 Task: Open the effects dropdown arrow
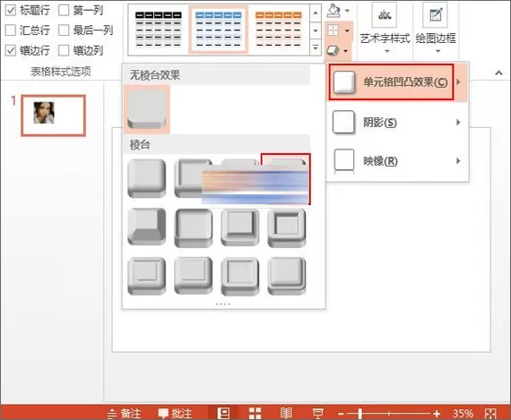[x=346, y=51]
